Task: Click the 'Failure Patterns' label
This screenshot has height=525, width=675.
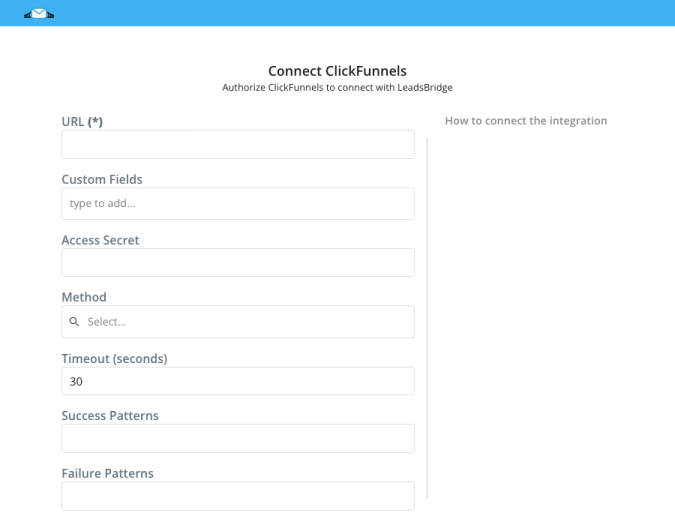Action: tap(108, 473)
